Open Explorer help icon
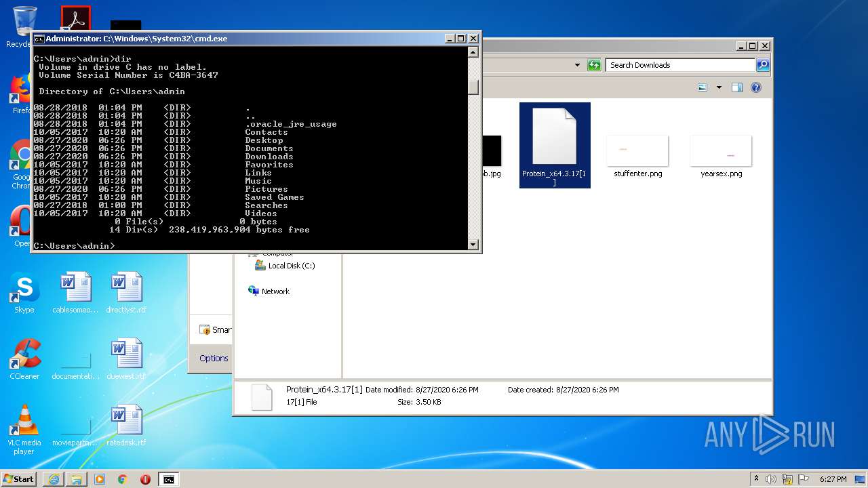Screen dimensions: 868x488 pyautogui.click(x=756, y=87)
